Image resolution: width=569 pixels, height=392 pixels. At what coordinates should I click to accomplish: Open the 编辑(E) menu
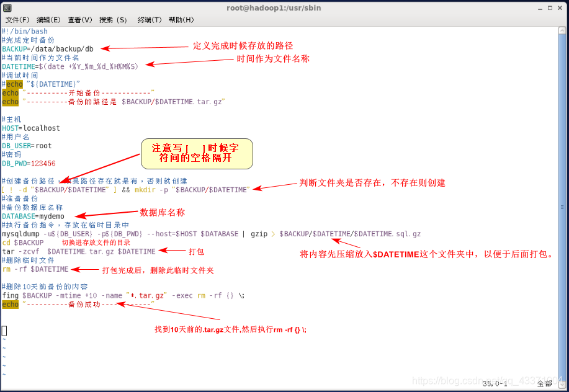point(48,19)
